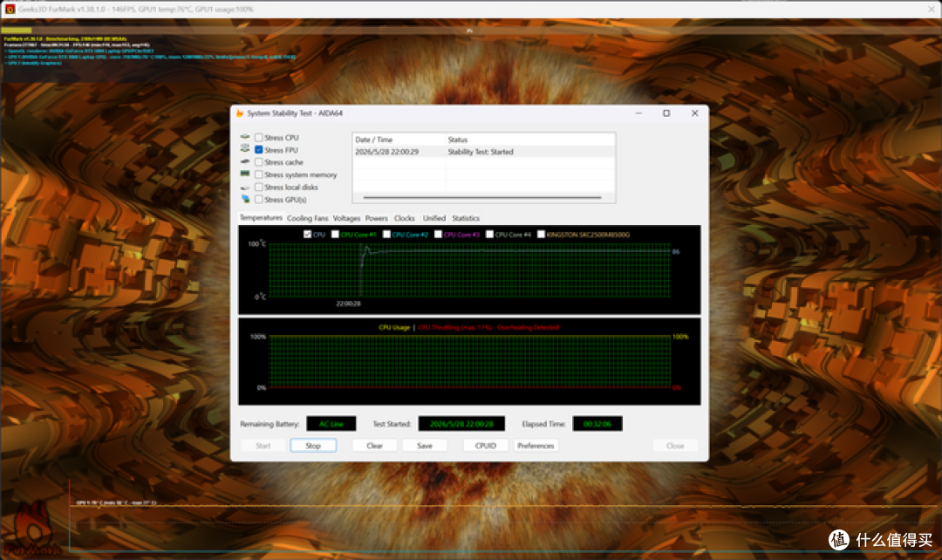Maximize the AIDA64 Stability Test window
The image size is (942, 560).
click(x=666, y=113)
